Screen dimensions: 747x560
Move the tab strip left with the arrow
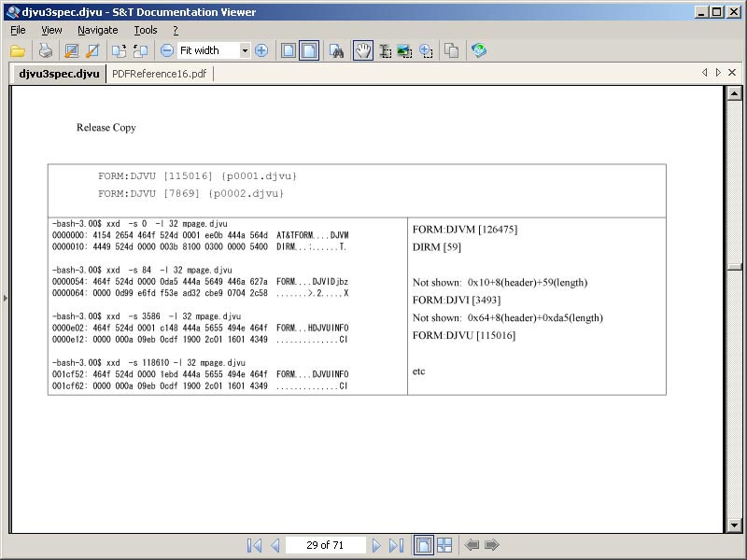(x=705, y=73)
